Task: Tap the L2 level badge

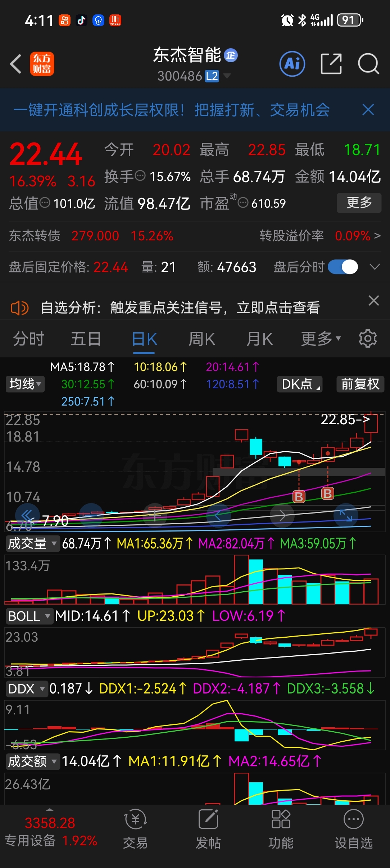Action: (x=212, y=76)
